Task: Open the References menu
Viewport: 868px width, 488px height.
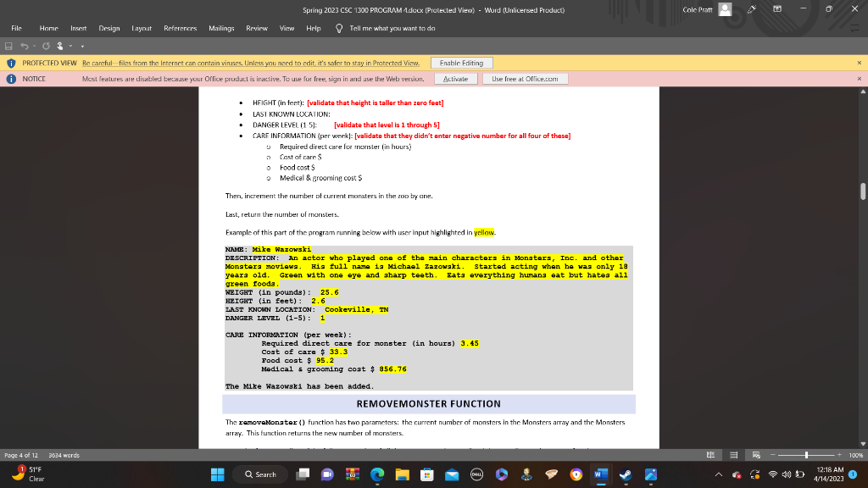Action: click(x=181, y=27)
